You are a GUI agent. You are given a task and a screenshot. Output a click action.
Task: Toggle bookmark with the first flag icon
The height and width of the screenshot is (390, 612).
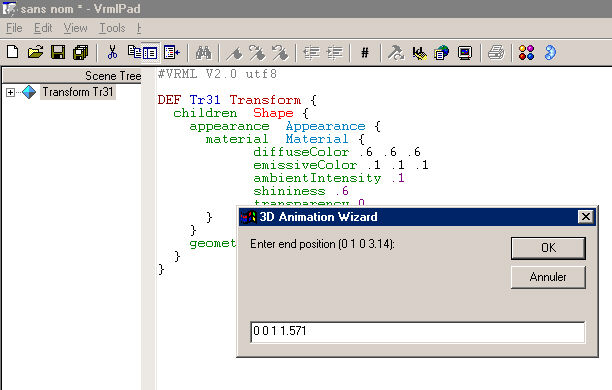click(234, 52)
